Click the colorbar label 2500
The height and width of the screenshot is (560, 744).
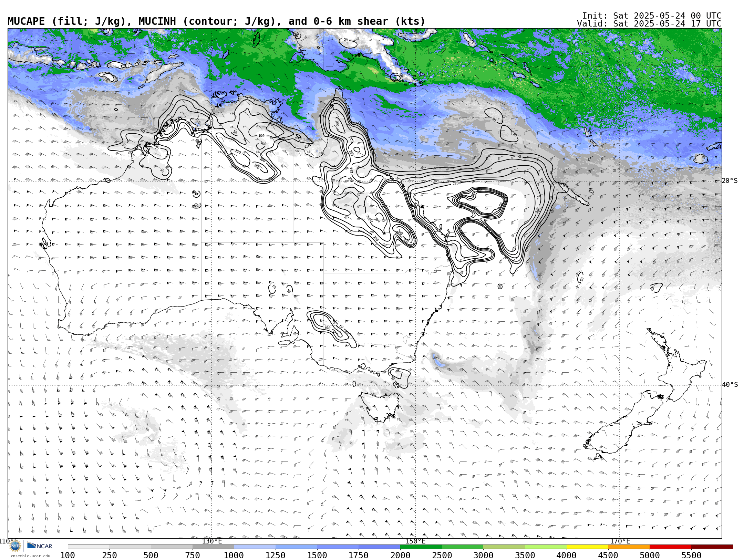[x=442, y=555]
